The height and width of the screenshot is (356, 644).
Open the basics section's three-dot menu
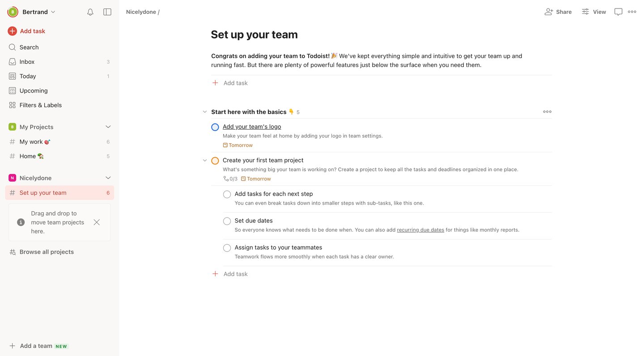coord(547,111)
